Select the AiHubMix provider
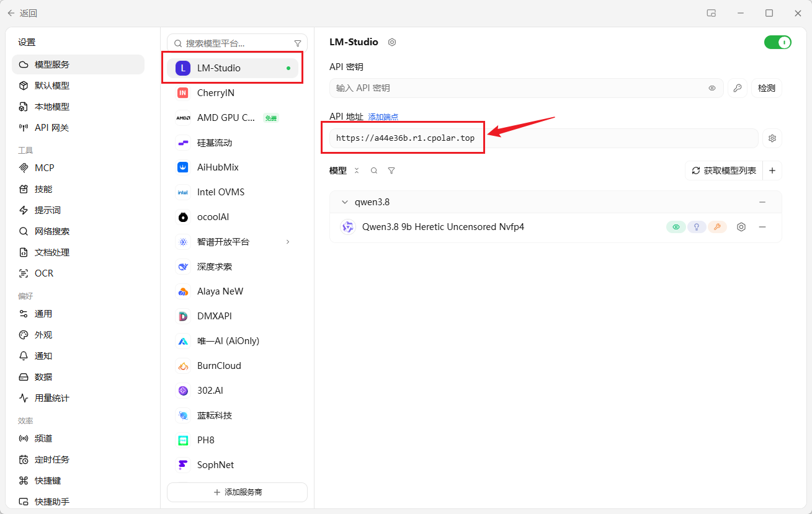Image resolution: width=812 pixels, height=514 pixels. tap(233, 167)
